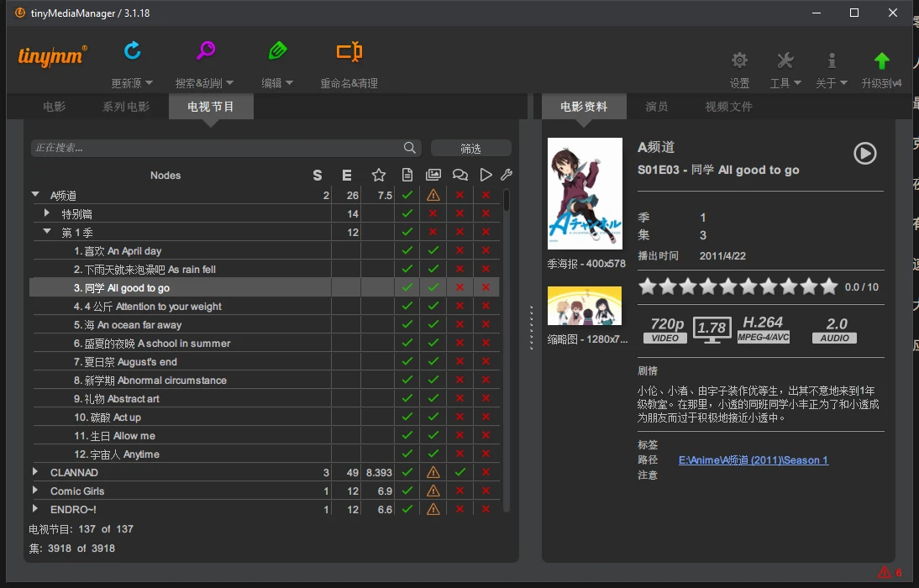919x588 pixels.
Task: Click the green Edit pencil icon
Action: pos(277,52)
